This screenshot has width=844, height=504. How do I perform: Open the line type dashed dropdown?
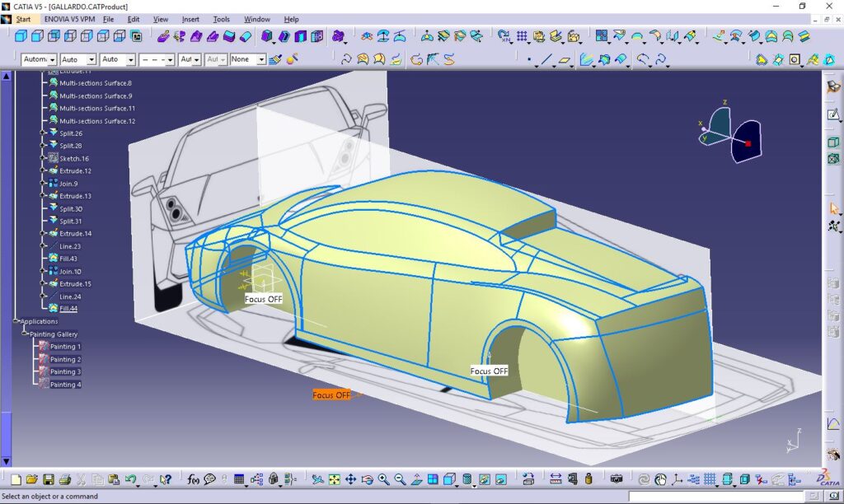pyautogui.click(x=170, y=59)
